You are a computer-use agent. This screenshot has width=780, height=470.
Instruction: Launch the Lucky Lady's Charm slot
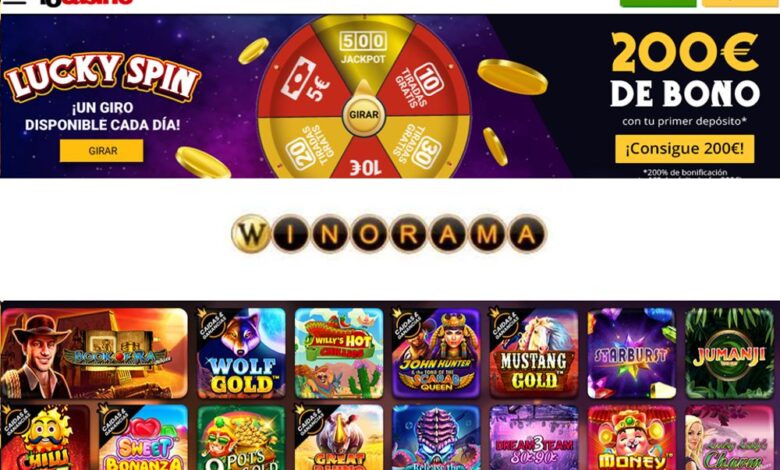click(729, 438)
